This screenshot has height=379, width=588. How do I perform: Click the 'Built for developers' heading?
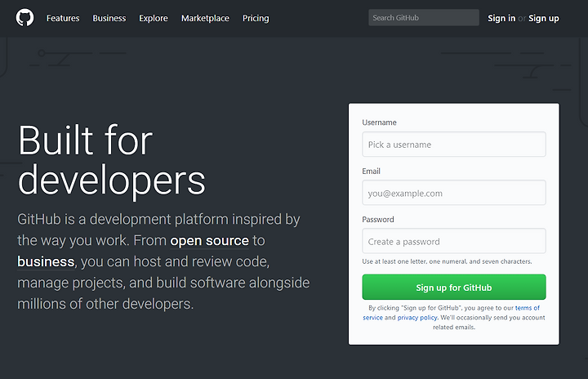coord(111,160)
